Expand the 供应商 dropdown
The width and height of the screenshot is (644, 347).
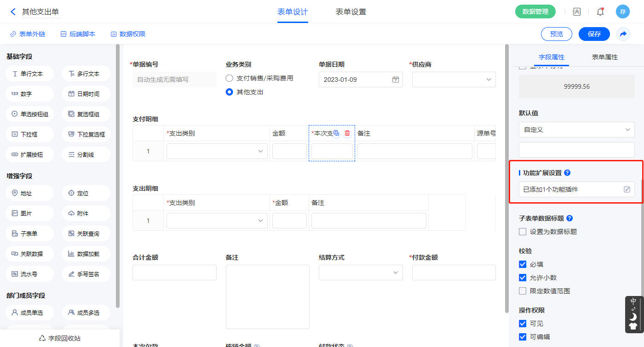coord(489,80)
